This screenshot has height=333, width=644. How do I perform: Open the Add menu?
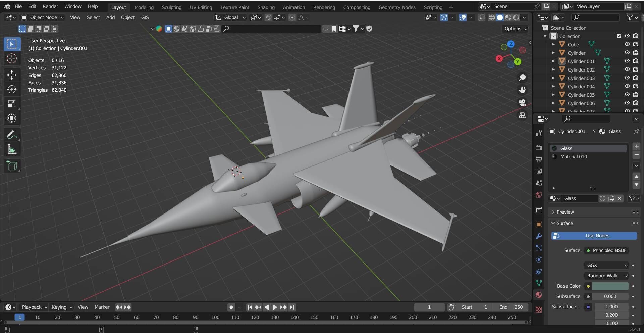(110, 17)
